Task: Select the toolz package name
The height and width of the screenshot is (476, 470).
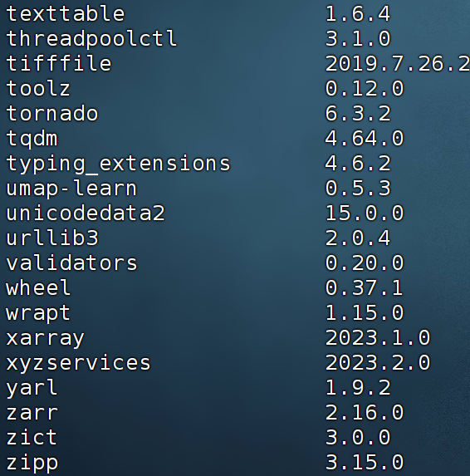Action: pos(38,89)
